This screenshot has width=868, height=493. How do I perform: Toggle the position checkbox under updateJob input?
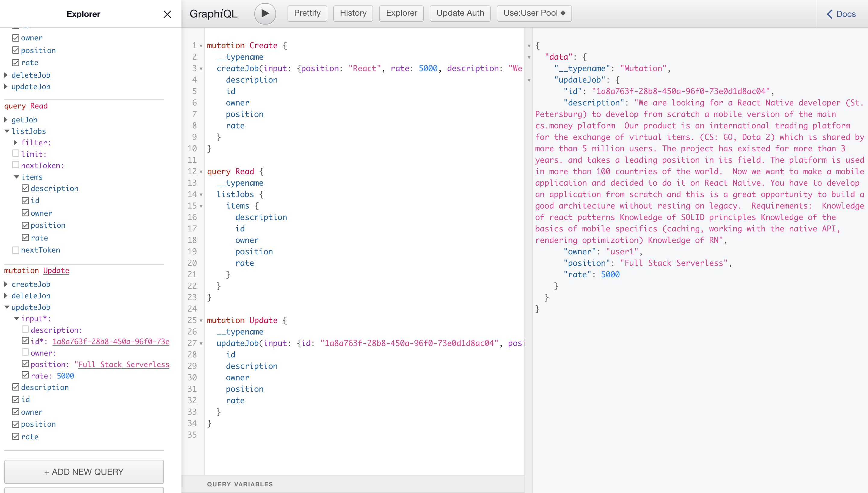pos(25,364)
